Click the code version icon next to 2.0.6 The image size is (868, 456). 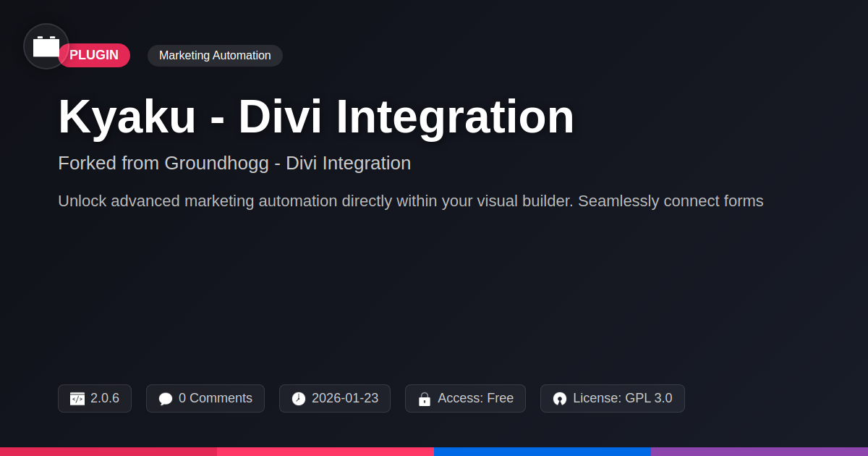[x=77, y=399]
